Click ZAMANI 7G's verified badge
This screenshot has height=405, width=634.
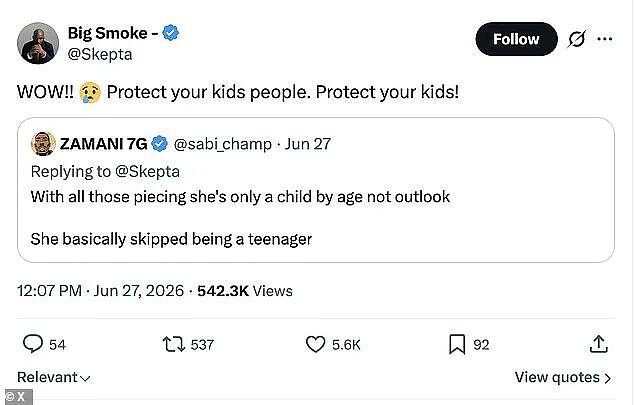pyautogui.click(x=160, y=143)
